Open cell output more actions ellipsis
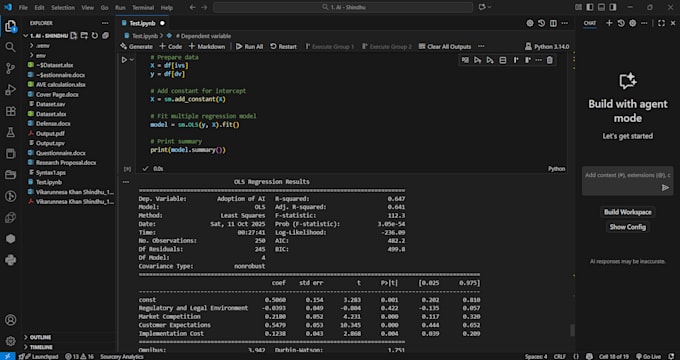The image size is (680, 360). pos(126,182)
